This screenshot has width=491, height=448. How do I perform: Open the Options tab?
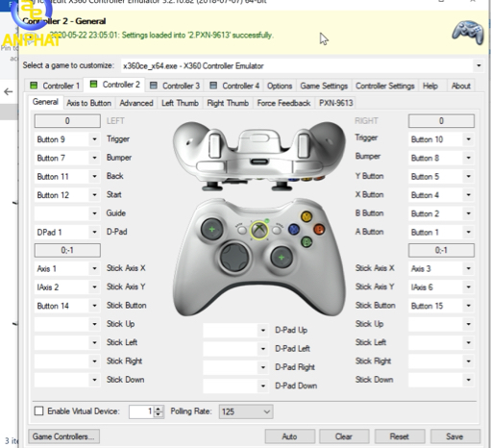[280, 86]
